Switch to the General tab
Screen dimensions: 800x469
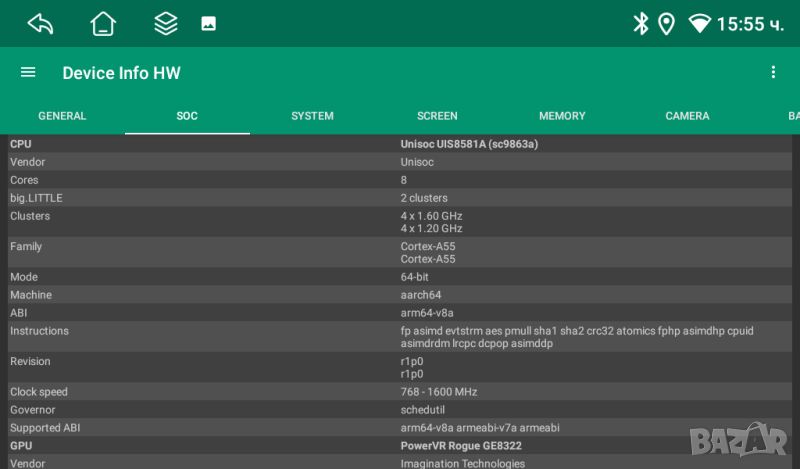62,116
